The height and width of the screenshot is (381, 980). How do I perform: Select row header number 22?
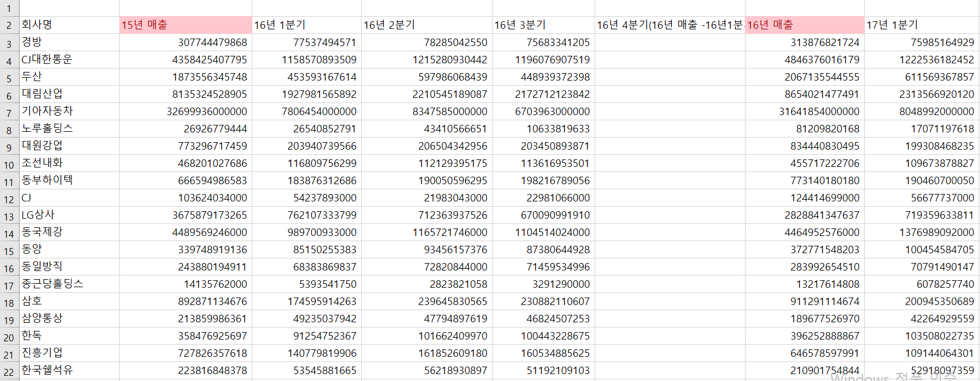click(x=9, y=371)
